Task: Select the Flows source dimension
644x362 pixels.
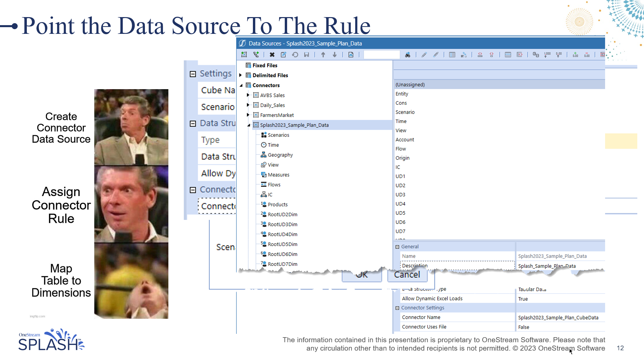Action: point(274,185)
